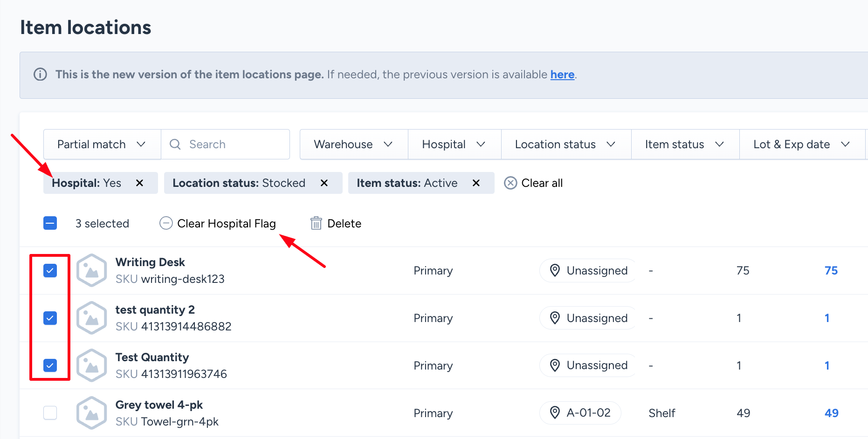
Task: Click the test quantity 2 item name
Action: click(x=155, y=310)
